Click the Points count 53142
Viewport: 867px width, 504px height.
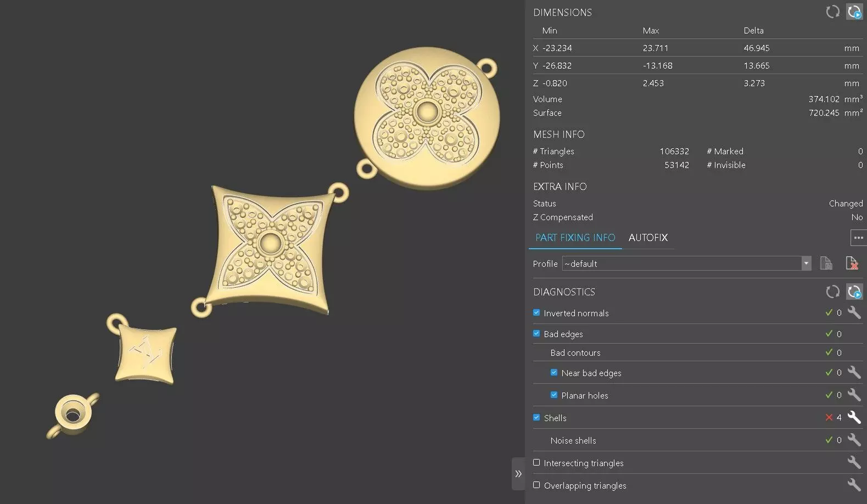676,165
